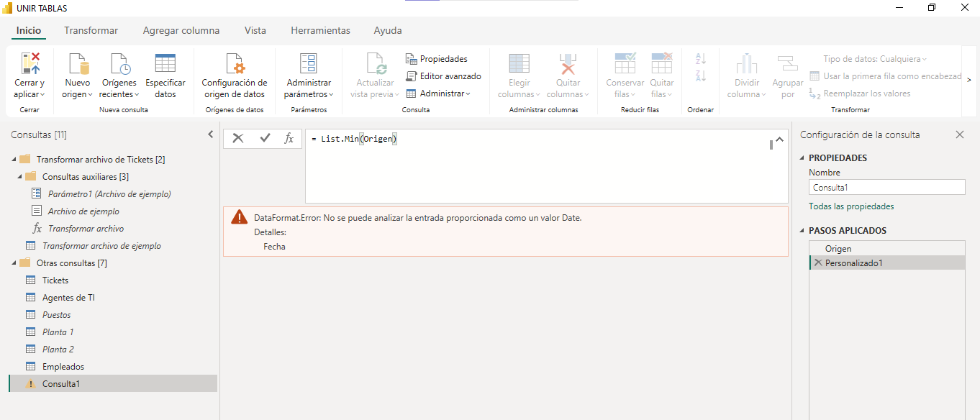980x420 pixels.
Task: Select the Tickets query
Action: point(55,280)
